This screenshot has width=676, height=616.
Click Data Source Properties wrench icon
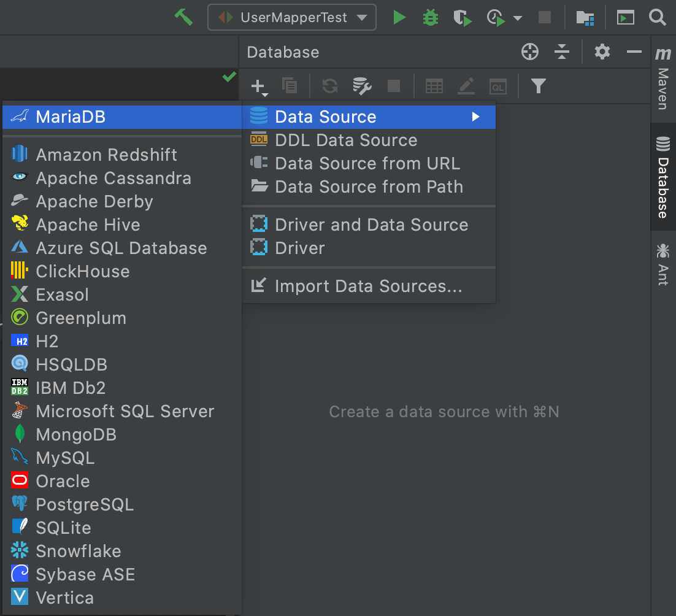pyautogui.click(x=362, y=86)
